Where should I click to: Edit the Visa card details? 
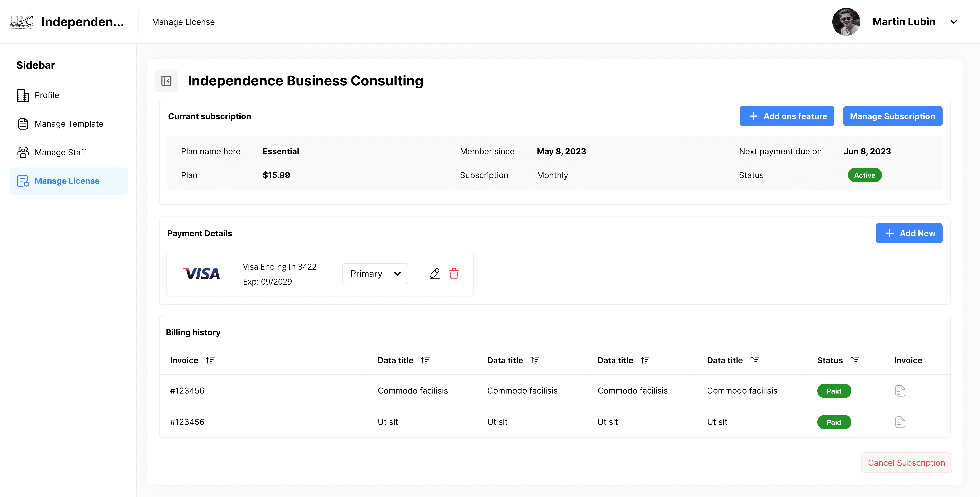435,274
